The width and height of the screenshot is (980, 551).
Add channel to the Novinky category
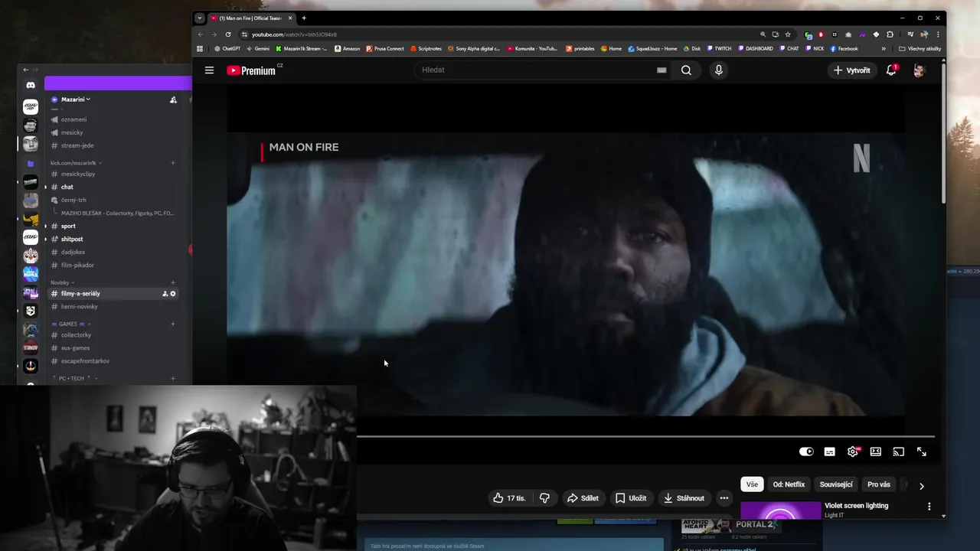coord(173,282)
